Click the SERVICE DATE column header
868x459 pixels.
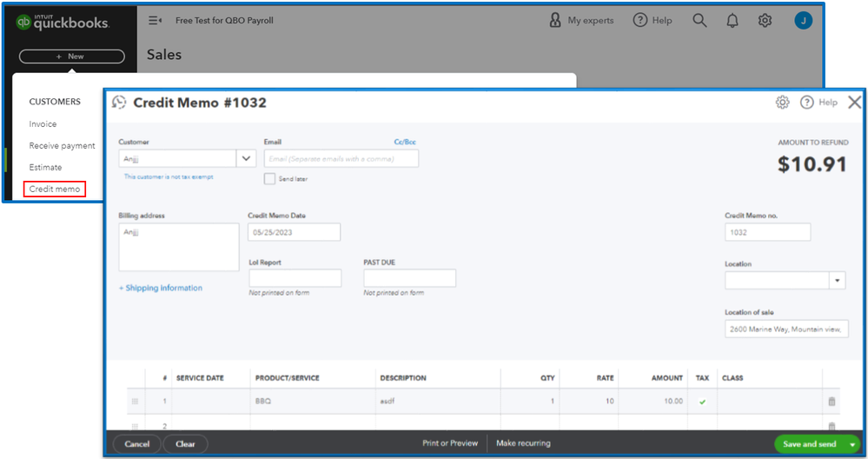(x=200, y=378)
